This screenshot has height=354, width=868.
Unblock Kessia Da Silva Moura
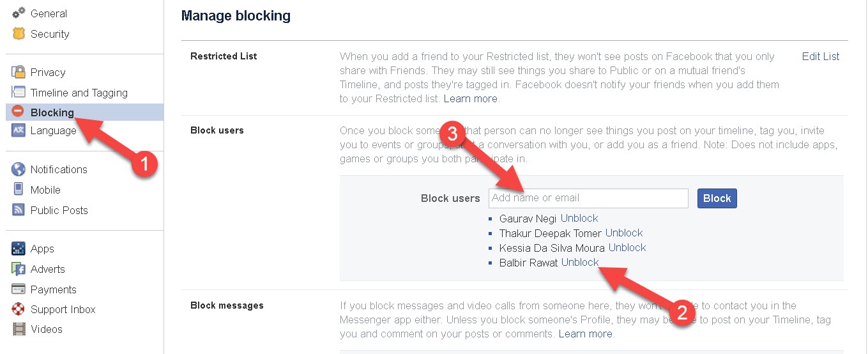(627, 247)
